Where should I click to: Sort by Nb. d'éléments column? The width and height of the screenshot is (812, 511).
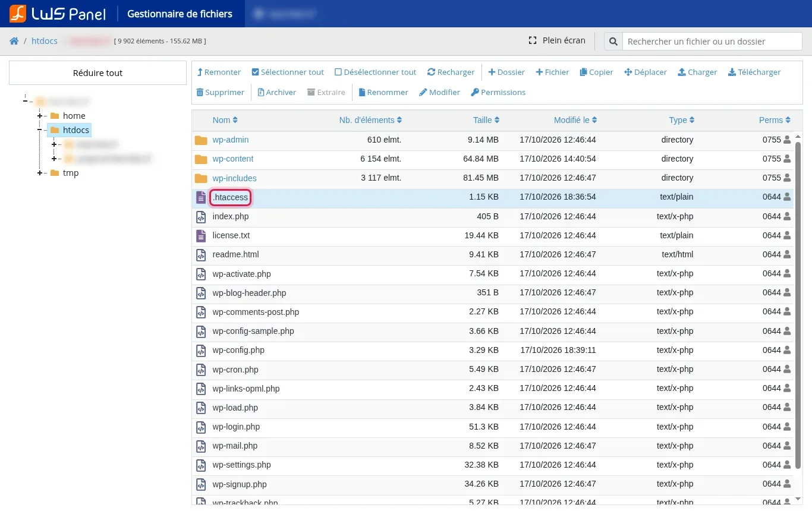[370, 120]
